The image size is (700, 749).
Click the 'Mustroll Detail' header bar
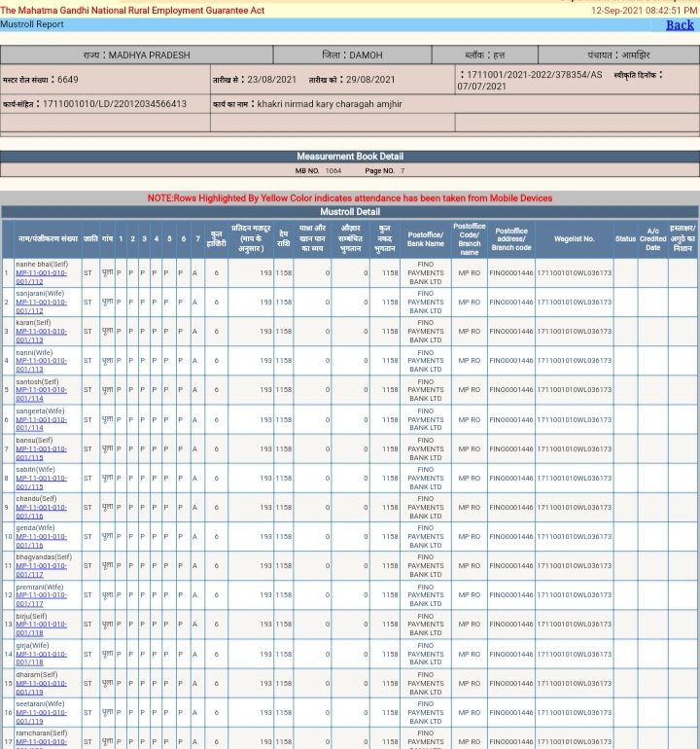click(350, 212)
